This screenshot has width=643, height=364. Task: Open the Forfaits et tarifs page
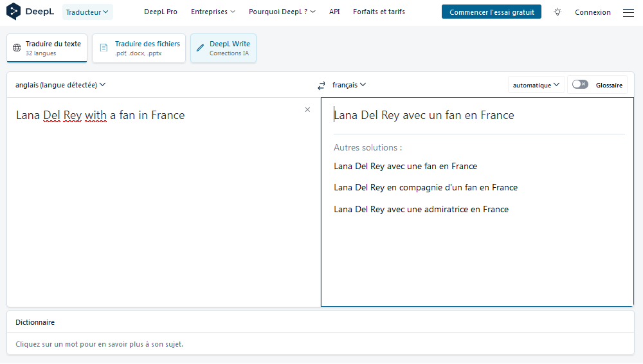coord(379,12)
